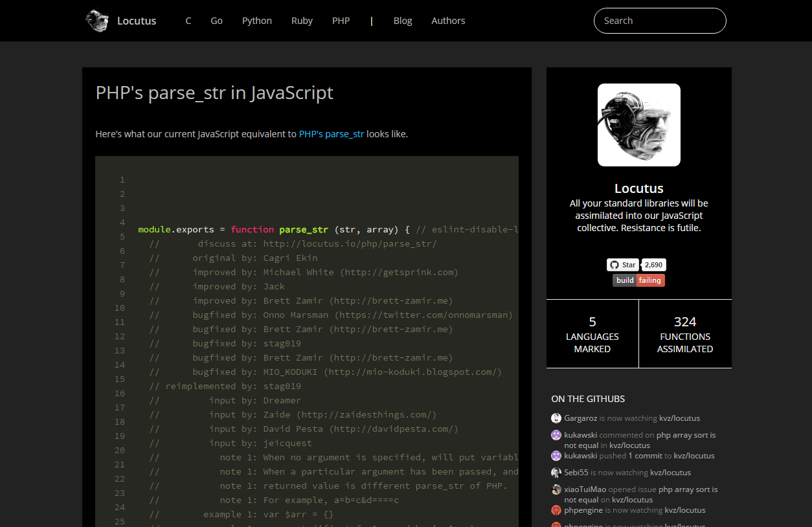Image resolution: width=812 pixels, height=527 pixels.
Task: Open the PHP language menu
Action: tap(341, 21)
